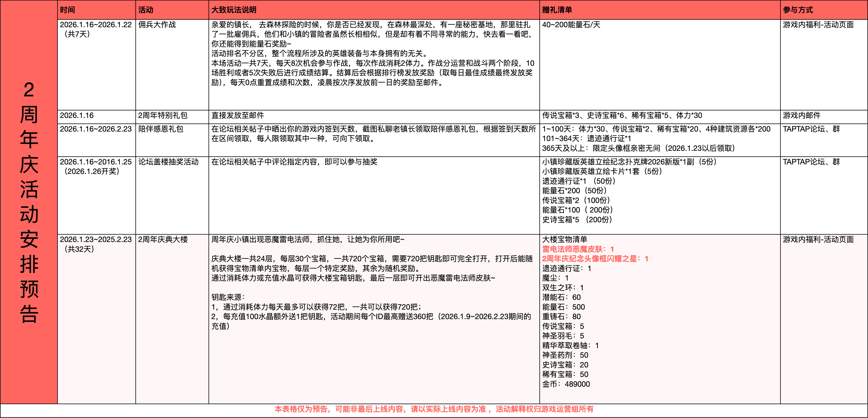The width and height of the screenshot is (868, 418).
Task: Select the 论坛盖楼抽奖活动 activity cell
Action: [168, 162]
